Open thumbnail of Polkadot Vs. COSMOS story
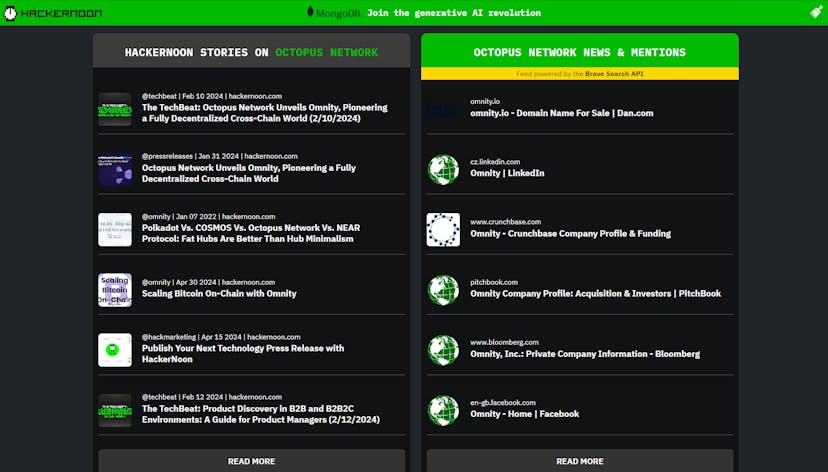Image resolution: width=828 pixels, height=472 pixels. pos(115,229)
